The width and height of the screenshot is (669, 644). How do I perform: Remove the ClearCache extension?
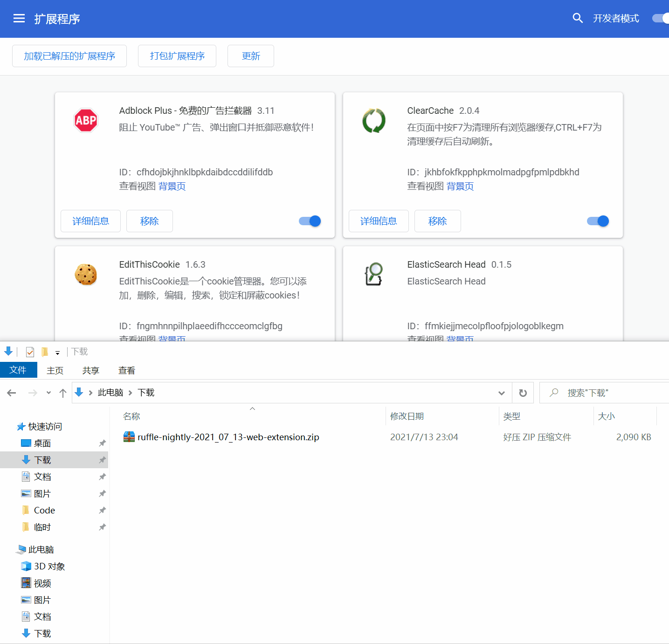(x=438, y=221)
